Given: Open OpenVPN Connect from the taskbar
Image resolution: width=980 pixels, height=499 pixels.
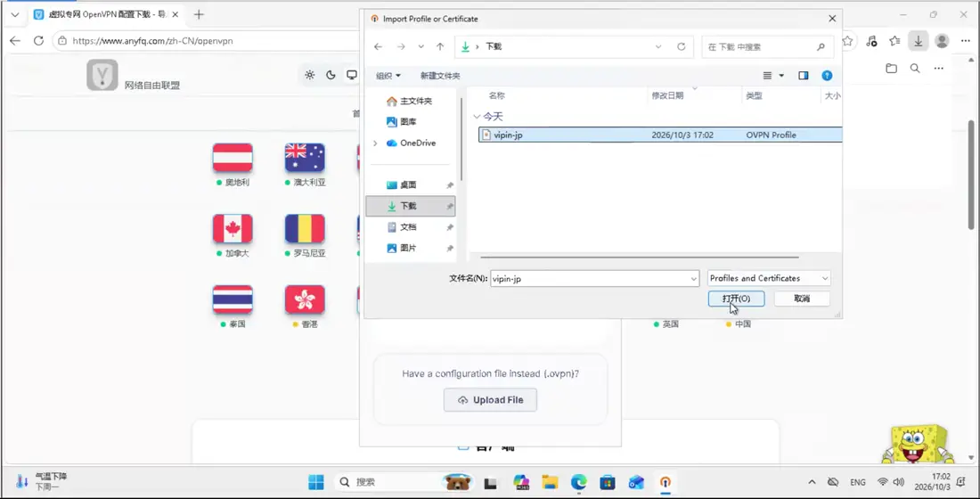Looking at the screenshot, I should [665, 482].
